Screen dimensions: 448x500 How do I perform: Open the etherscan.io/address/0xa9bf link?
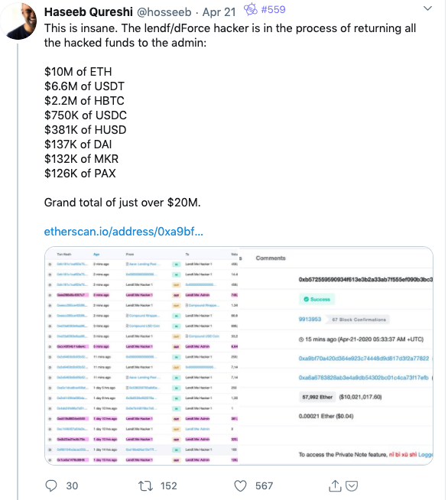[x=123, y=232]
